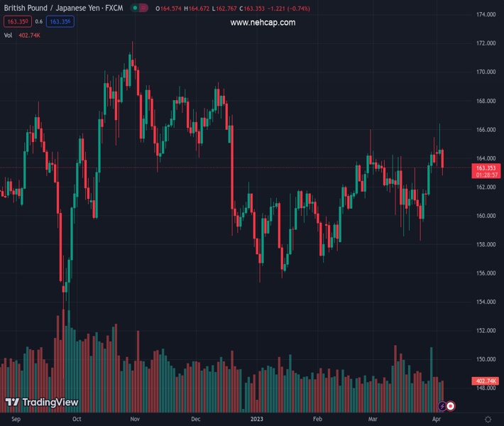The image size is (504, 426).
Task: Click the purple lightning event marker
Action: pyautogui.click(x=442, y=406)
